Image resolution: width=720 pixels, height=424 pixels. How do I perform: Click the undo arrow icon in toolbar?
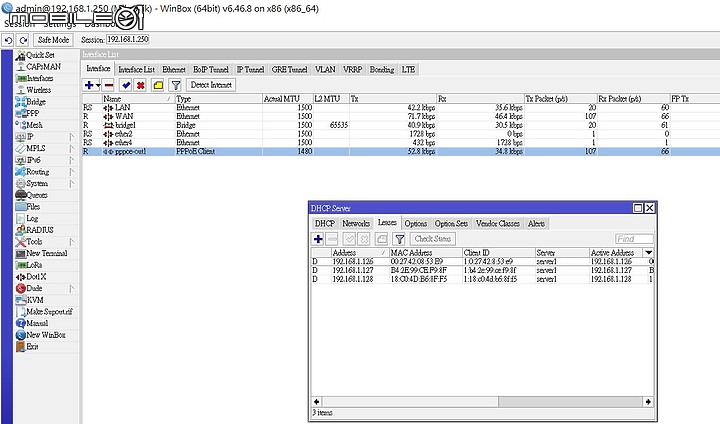click(8, 40)
